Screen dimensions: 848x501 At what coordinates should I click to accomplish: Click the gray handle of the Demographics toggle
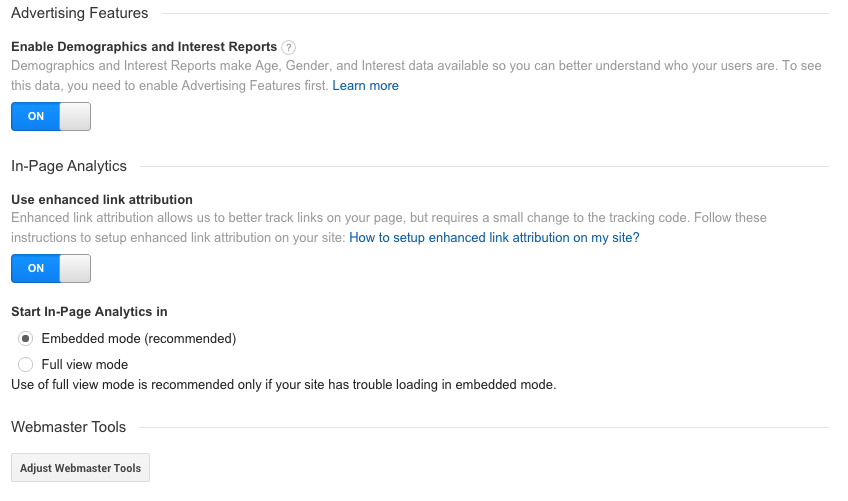pos(75,116)
